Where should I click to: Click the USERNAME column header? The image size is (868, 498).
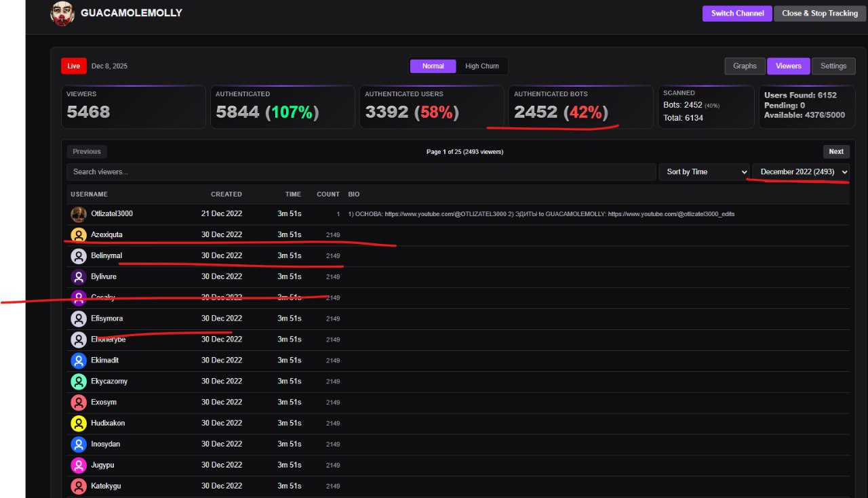tap(89, 194)
